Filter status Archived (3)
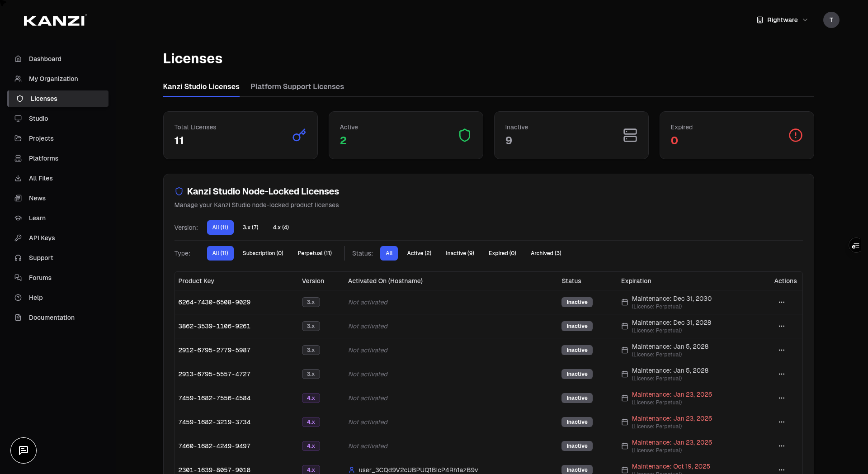This screenshot has height=474, width=868. 546,253
